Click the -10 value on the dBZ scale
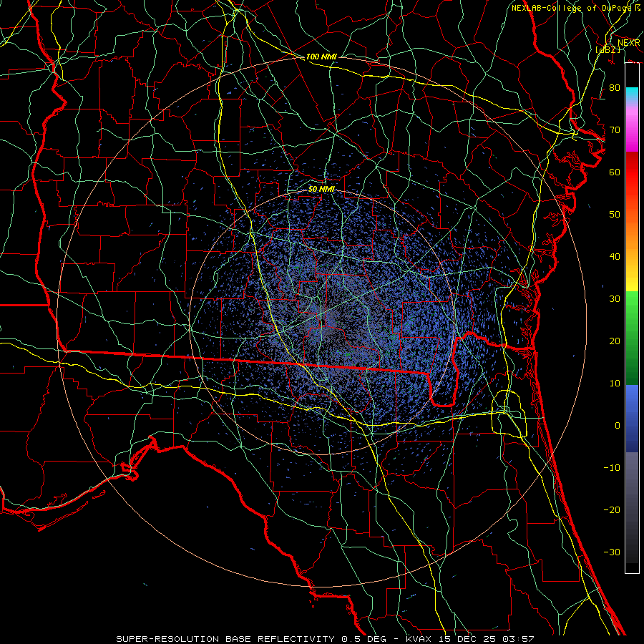Image resolution: width=644 pixels, height=644 pixels. pyautogui.click(x=612, y=468)
